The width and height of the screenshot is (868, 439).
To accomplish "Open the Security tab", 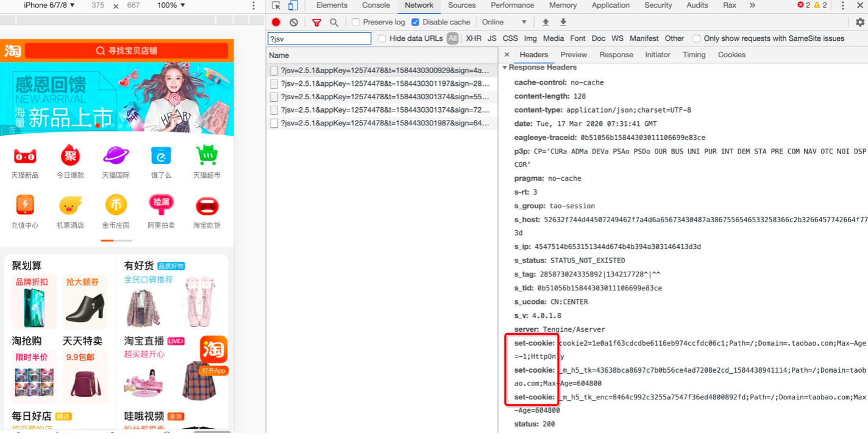I will pos(658,5).
